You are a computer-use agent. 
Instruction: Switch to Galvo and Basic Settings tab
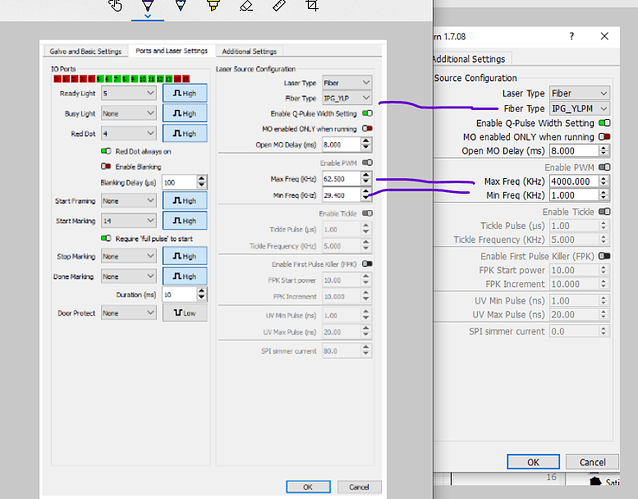(85, 51)
